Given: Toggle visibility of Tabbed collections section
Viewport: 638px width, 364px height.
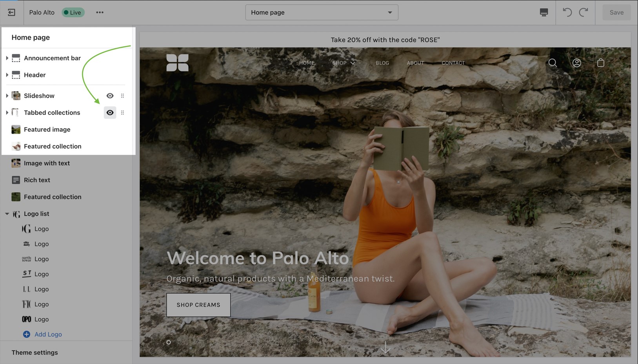Looking at the screenshot, I should click(110, 113).
